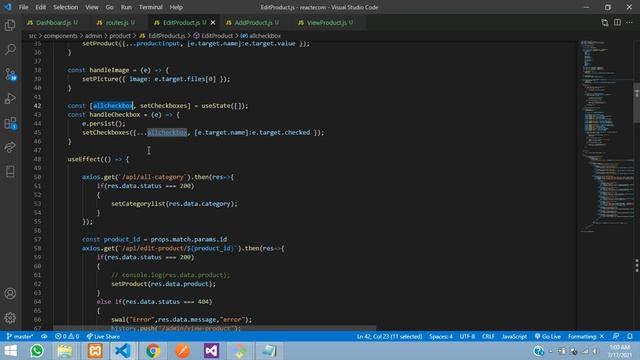Click the Open Changes icon in editor toolbar

(604, 23)
